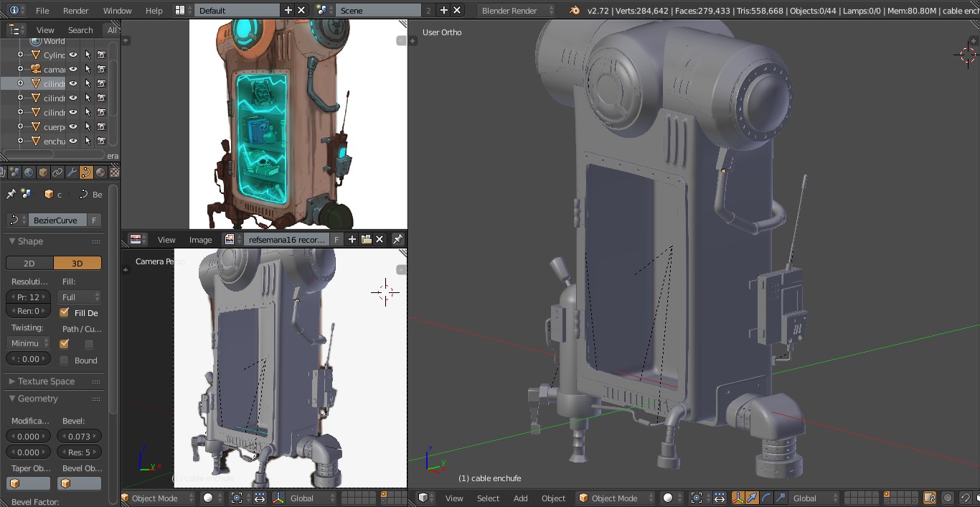Toggle proportional editing in main viewport
Viewport: 980px width, 507px height.
tap(948, 498)
